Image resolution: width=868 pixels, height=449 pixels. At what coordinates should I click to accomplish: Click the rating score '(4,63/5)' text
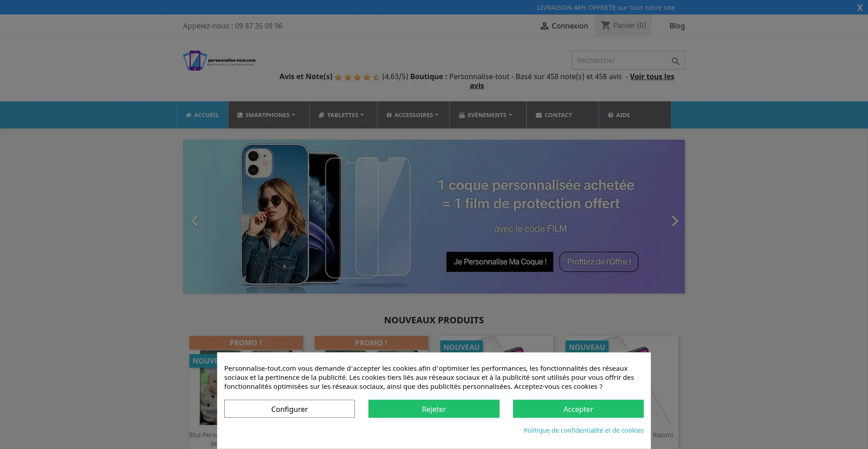[395, 77]
